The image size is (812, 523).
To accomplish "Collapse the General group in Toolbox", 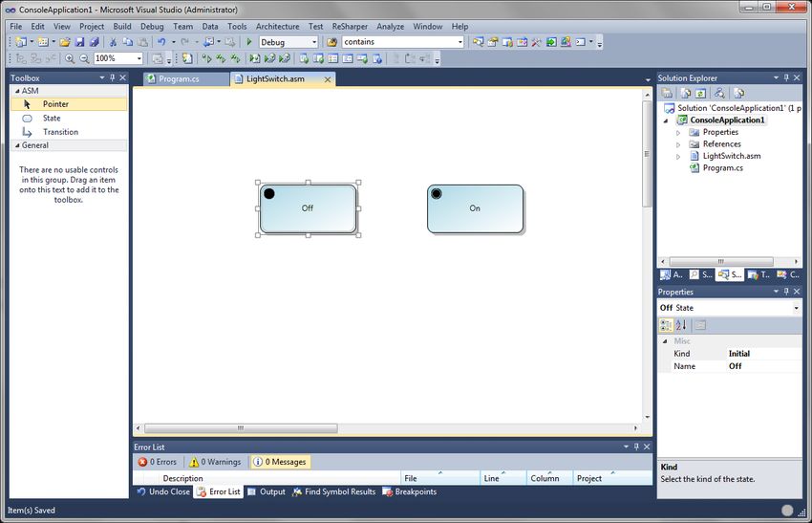I will pos(17,145).
